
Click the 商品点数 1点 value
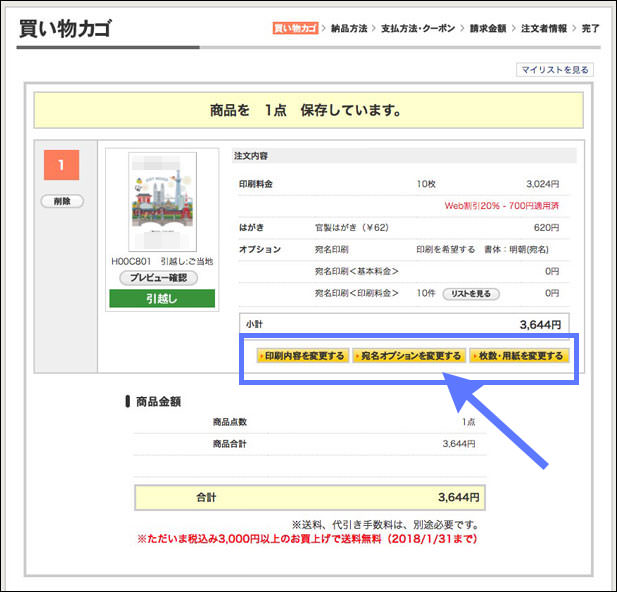[469, 422]
